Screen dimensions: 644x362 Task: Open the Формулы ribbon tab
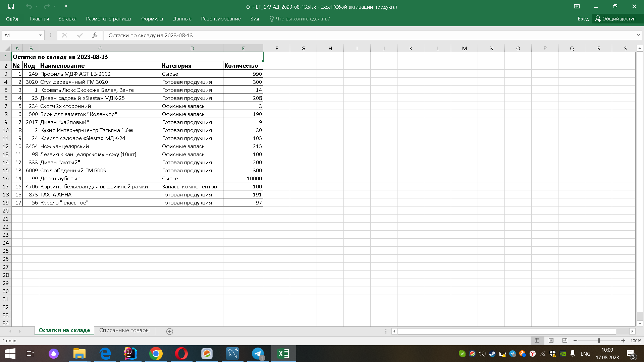click(152, 19)
